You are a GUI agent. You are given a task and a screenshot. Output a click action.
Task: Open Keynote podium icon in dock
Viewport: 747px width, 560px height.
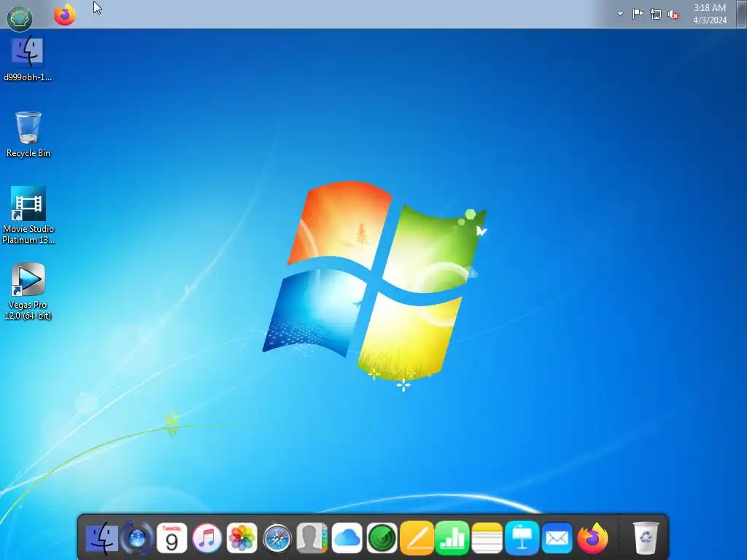(522, 538)
